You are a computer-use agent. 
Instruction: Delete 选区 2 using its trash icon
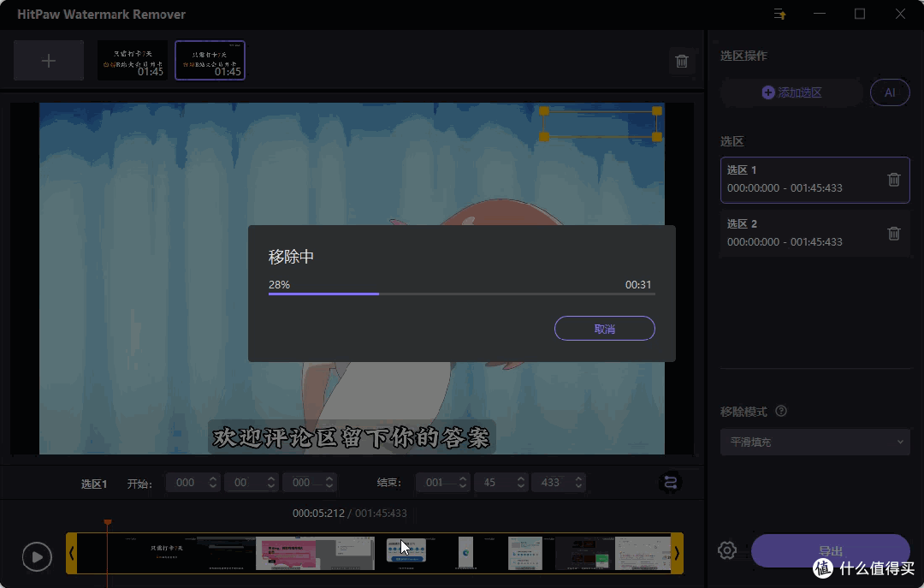pyautogui.click(x=894, y=234)
